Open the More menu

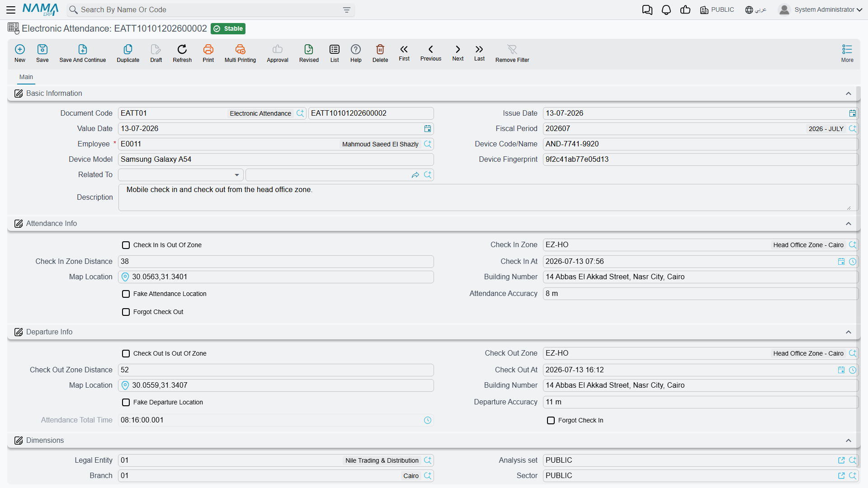[x=847, y=53]
